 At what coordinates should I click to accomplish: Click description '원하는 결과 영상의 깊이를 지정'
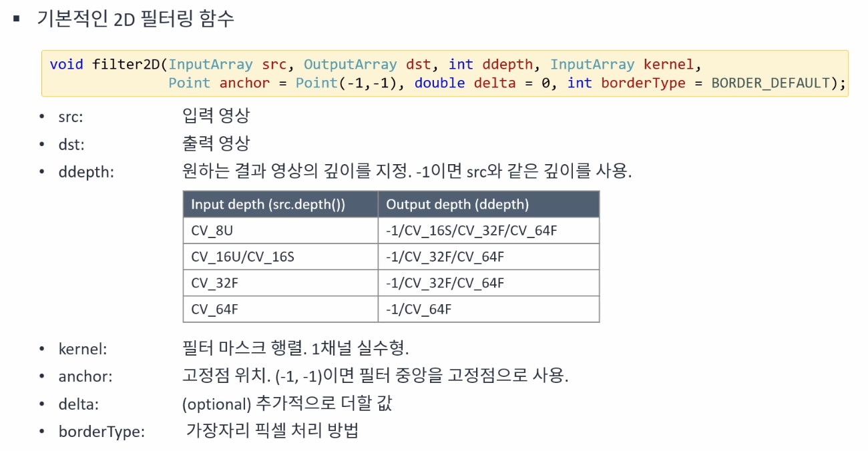[294, 171]
